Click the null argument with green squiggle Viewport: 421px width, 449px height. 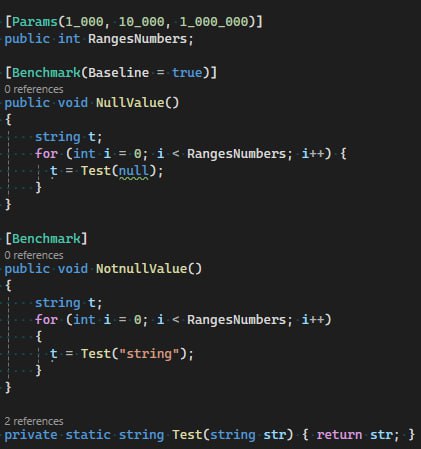coord(134,171)
